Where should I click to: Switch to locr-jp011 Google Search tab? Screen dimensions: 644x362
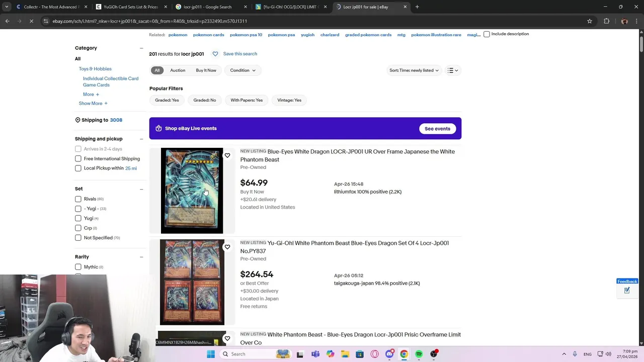tap(210, 7)
